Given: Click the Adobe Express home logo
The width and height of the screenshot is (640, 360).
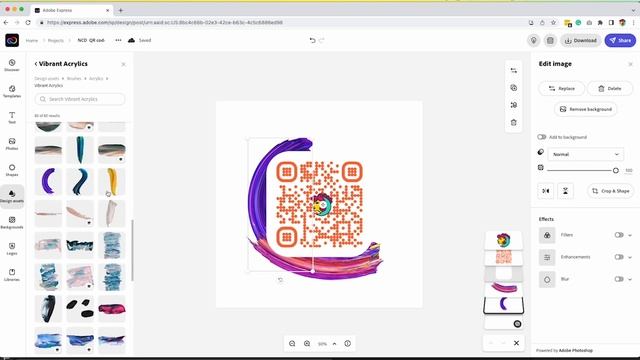Looking at the screenshot, I should (12, 40).
